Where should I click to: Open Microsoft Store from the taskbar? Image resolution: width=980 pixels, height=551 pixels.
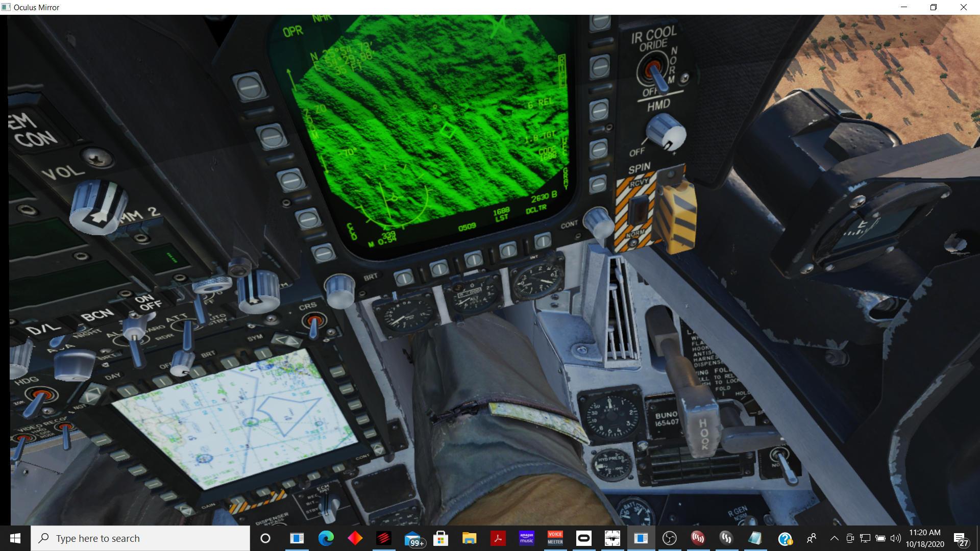(440, 538)
